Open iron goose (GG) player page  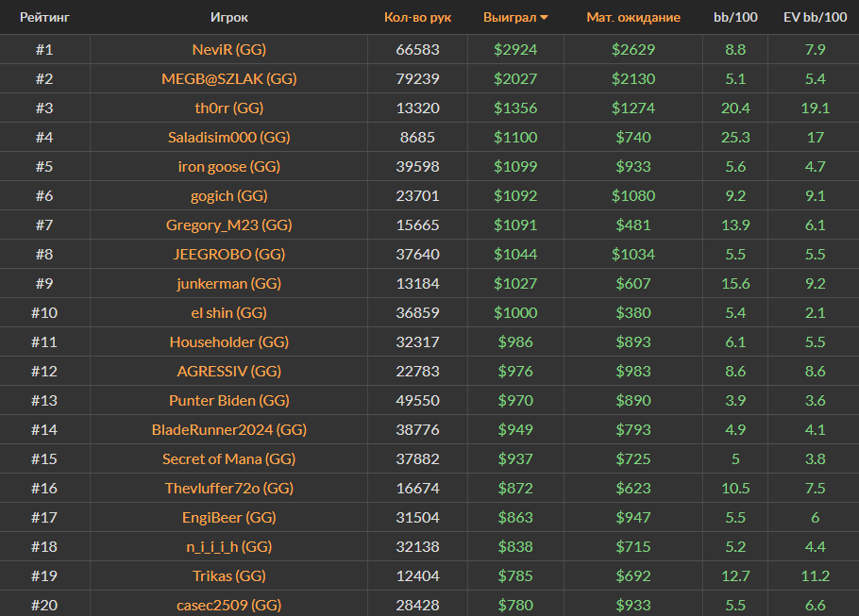click(228, 166)
